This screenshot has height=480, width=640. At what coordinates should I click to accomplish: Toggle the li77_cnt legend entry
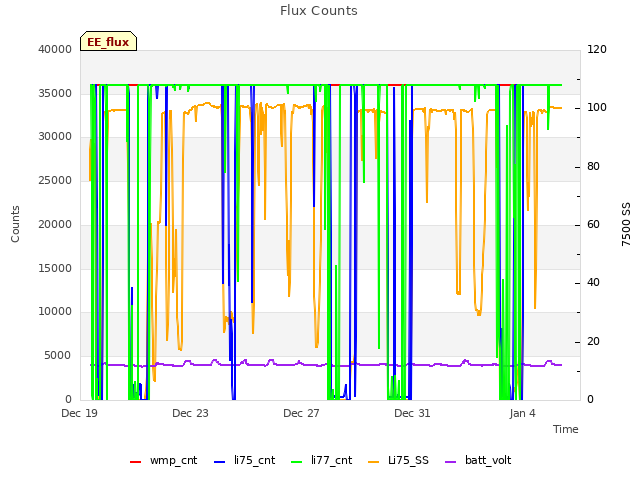(x=321, y=461)
